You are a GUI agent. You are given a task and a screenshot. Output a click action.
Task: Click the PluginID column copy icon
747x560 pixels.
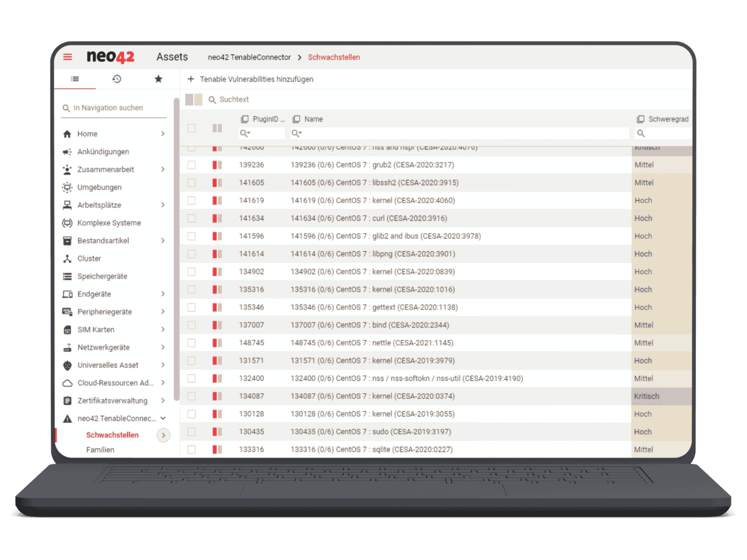[245, 119]
